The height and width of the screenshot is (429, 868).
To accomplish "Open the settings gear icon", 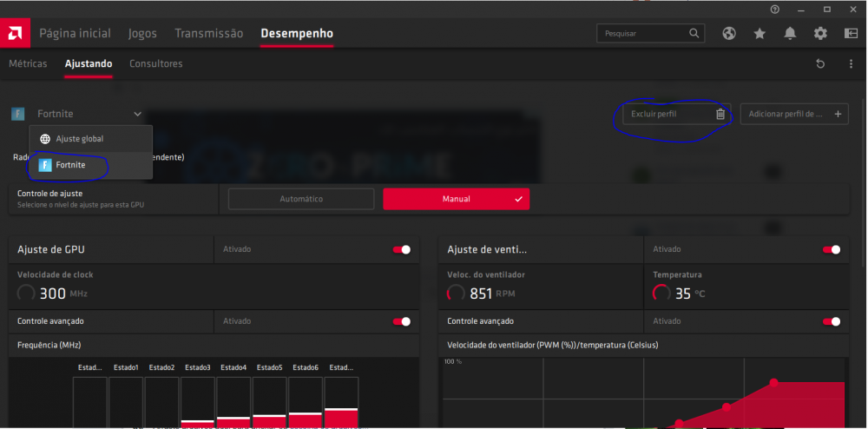I will pyautogui.click(x=820, y=34).
